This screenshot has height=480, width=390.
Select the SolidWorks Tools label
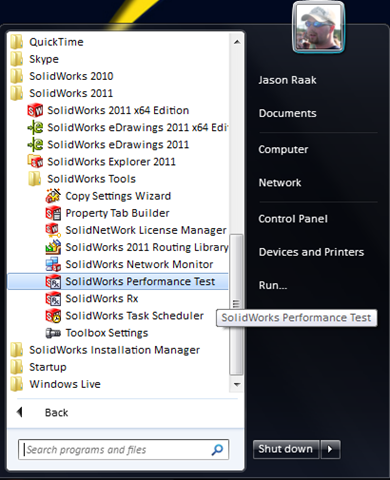pyautogui.click(x=91, y=179)
